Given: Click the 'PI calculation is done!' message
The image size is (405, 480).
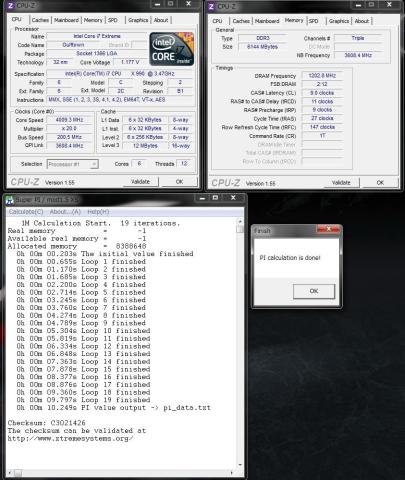Looking at the screenshot, I should (x=290, y=258).
